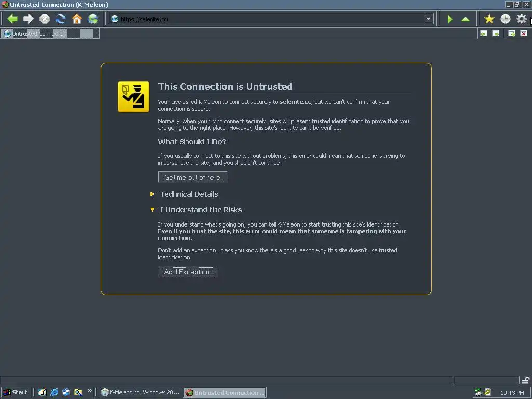Click the network tray icon
Image resolution: width=532 pixels, height=399 pixels.
478,392
